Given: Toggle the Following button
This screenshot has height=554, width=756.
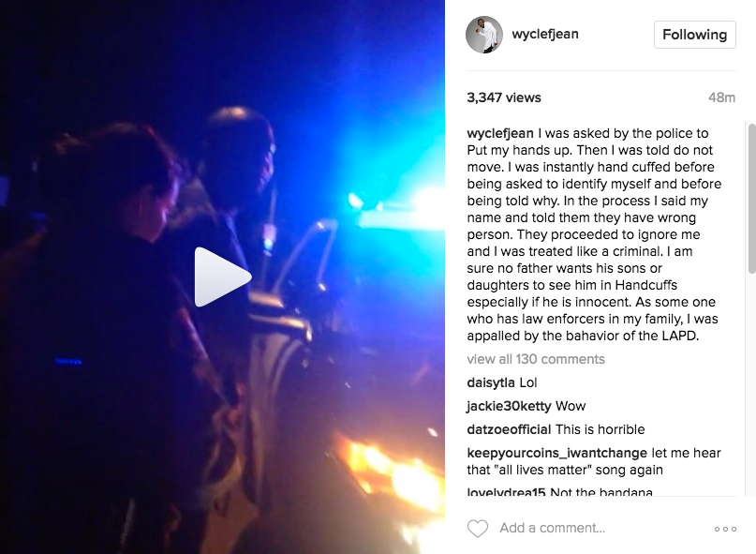Looking at the screenshot, I should [x=695, y=35].
